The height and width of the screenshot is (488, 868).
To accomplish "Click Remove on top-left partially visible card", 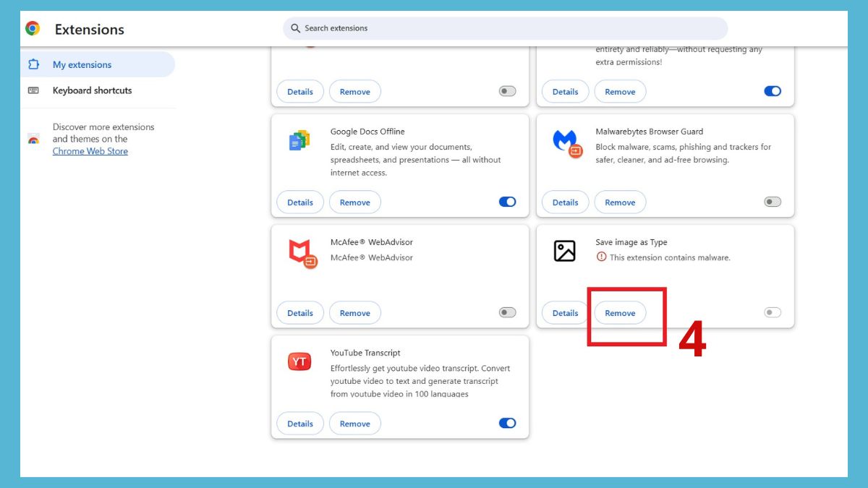I will coord(354,92).
